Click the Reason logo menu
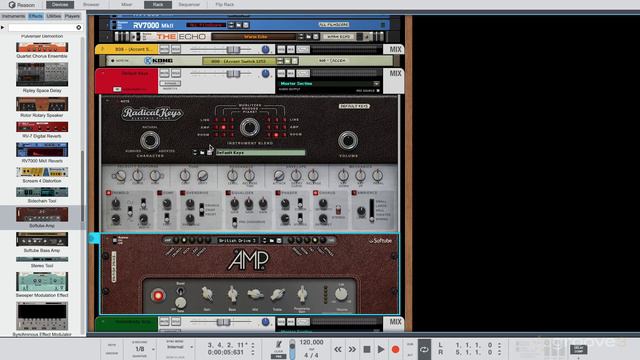 [x=22, y=5]
